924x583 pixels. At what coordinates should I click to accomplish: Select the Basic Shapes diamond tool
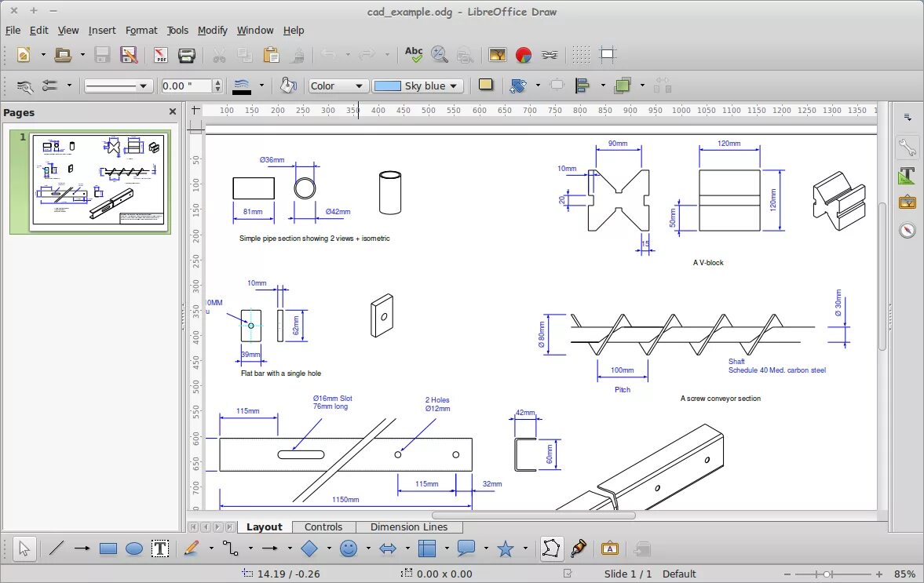(x=309, y=548)
